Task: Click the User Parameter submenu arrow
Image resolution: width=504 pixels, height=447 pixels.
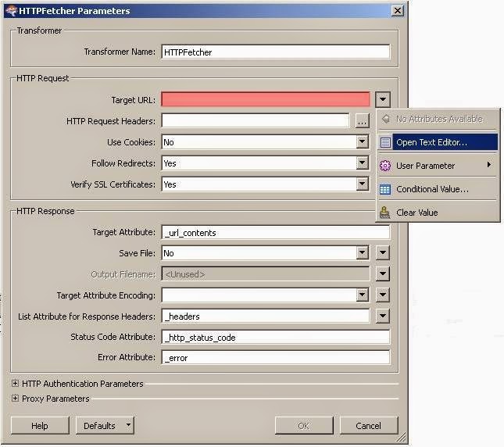Action: click(x=489, y=165)
